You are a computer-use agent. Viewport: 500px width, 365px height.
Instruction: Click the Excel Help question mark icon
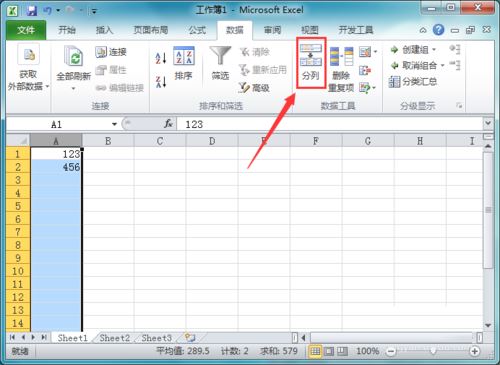(438, 30)
